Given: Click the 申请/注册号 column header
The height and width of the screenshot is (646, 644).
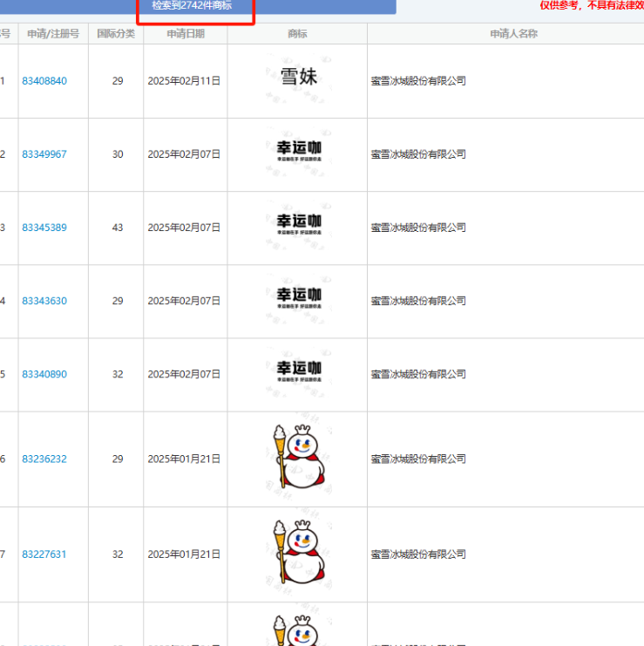Looking at the screenshot, I should (53, 34).
